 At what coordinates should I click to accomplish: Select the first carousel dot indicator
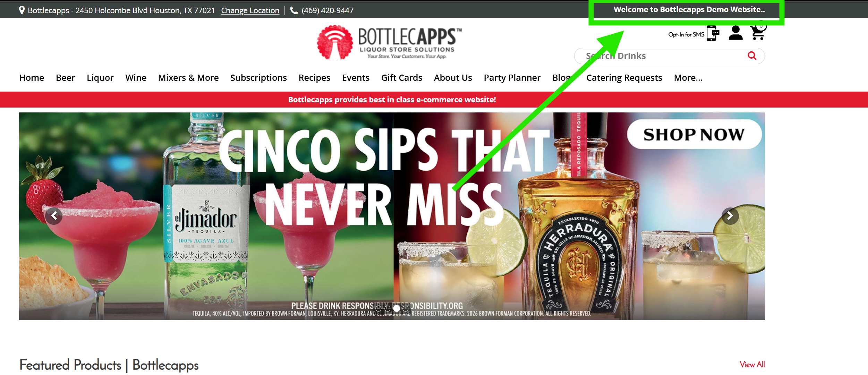coord(378,308)
